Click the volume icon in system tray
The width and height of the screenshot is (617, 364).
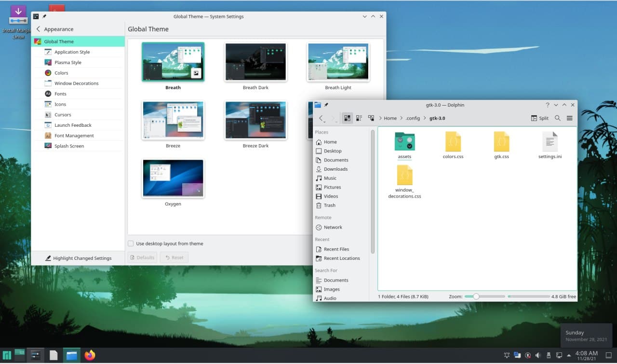[x=538, y=355]
